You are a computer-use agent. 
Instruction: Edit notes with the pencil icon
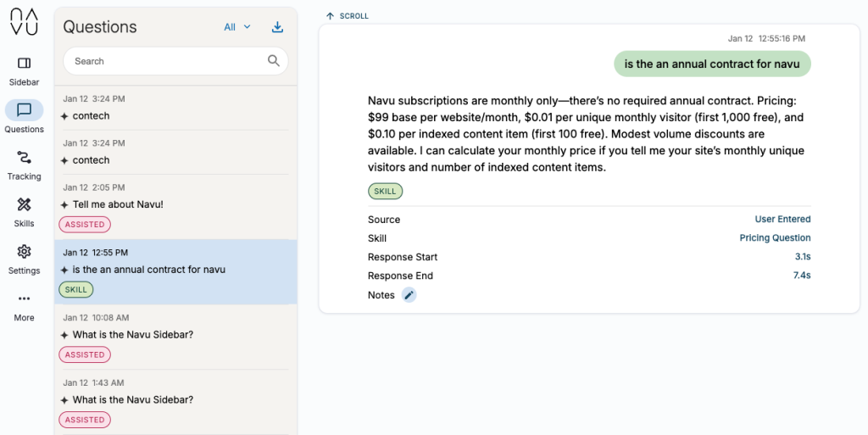coord(409,295)
